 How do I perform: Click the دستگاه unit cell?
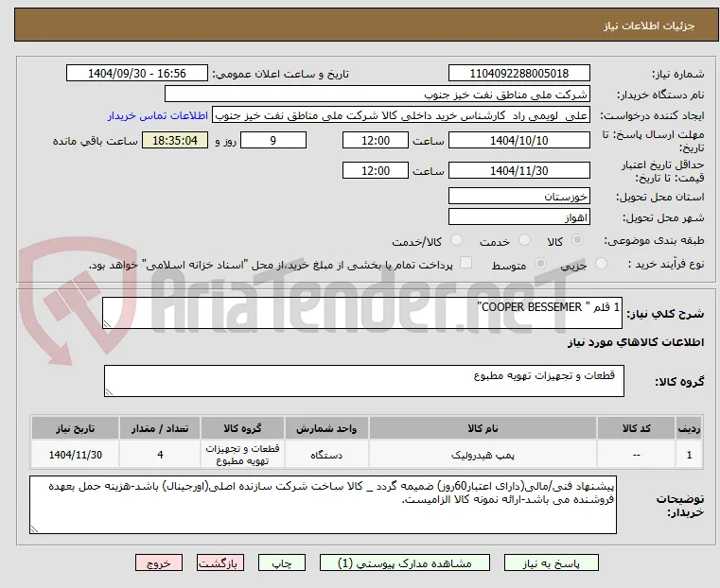(326, 455)
